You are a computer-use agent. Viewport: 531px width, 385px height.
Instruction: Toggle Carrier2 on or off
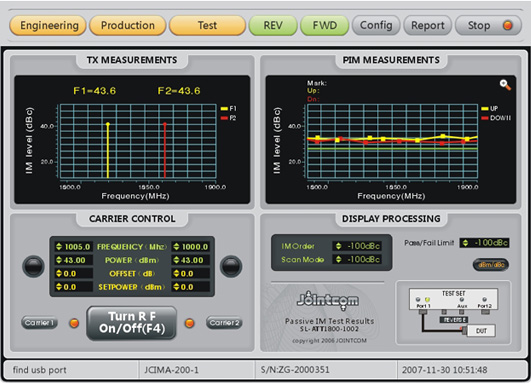[x=224, y=323]
